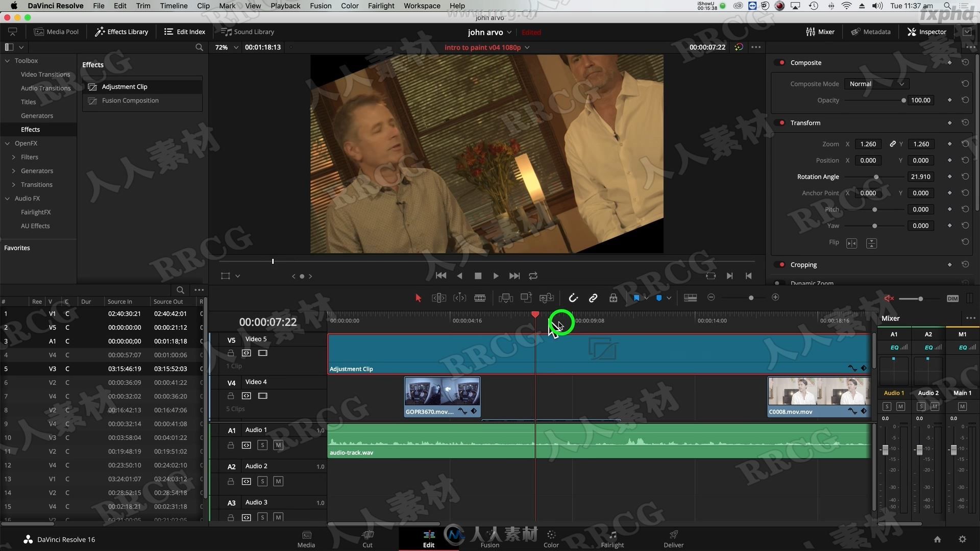Toggle timeline Snapping magnet
This screenshot has width=980, height=551.
[x=573, y=298]
